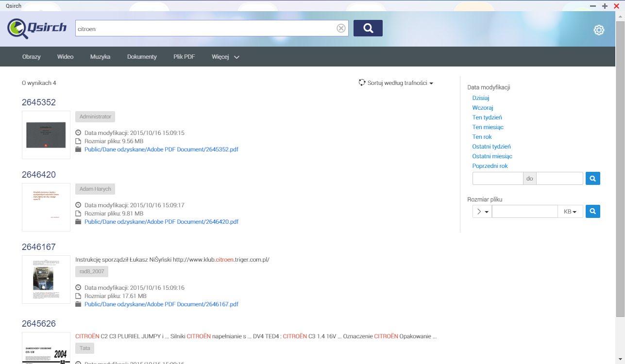Filter by Ostatni miesiąc

[492, 156]
